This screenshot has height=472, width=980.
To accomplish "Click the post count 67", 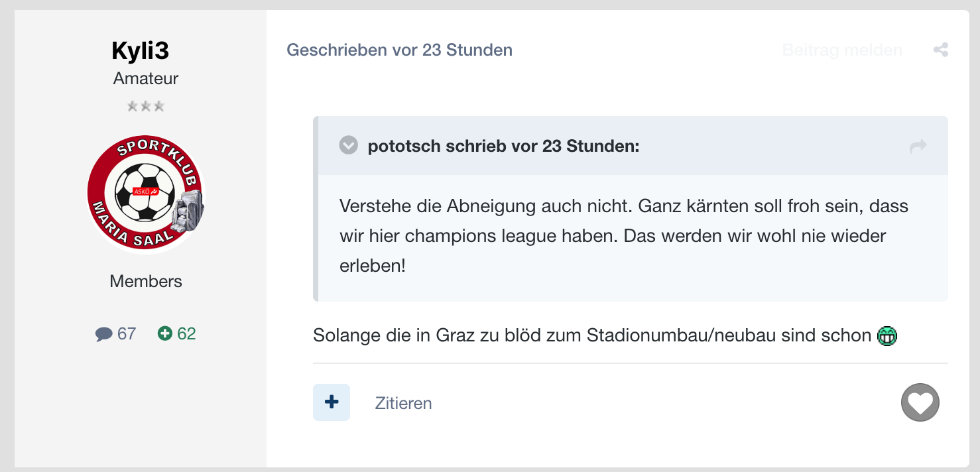I will click(126, 333).
